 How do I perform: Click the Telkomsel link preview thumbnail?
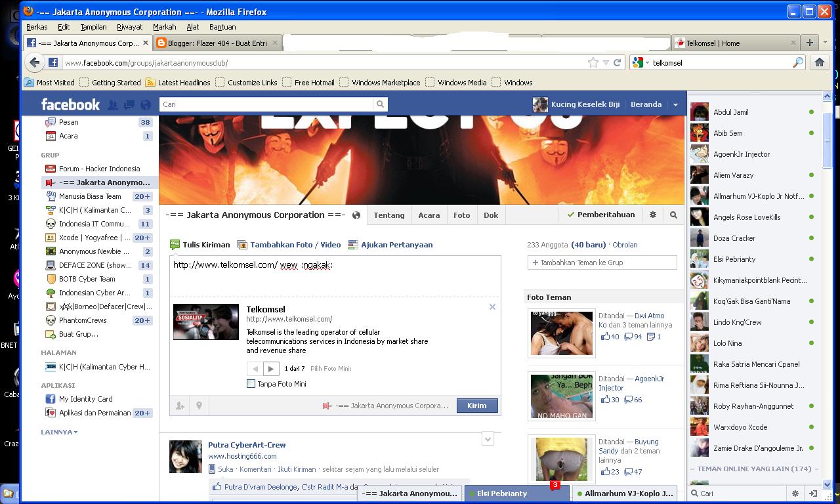point(206,322)
